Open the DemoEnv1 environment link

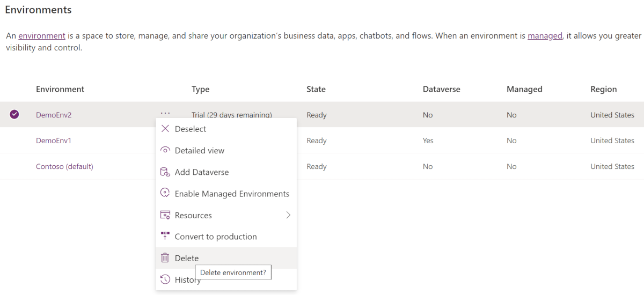pyautogui.click(x=54, y=141)
